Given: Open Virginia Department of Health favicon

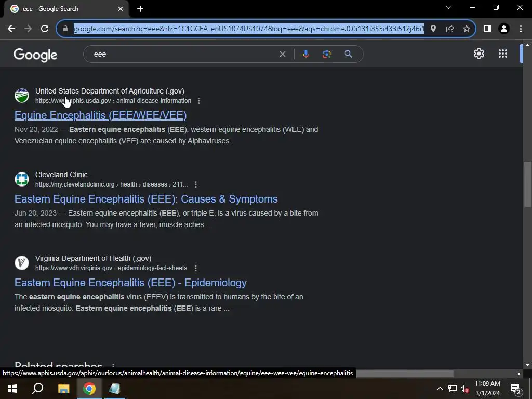Looking at the screenshot, I should pyautogui.click(x=22, y=262).
